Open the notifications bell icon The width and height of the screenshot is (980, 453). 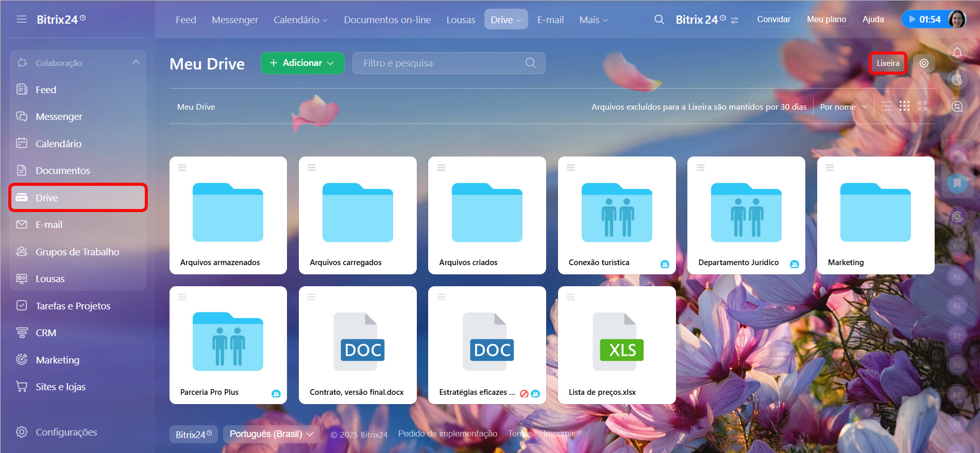point(957,53)
